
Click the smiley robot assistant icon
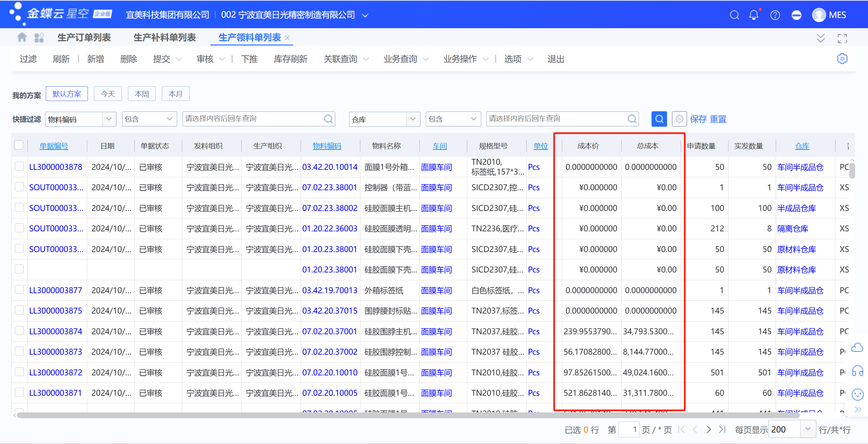pos(857,394)
